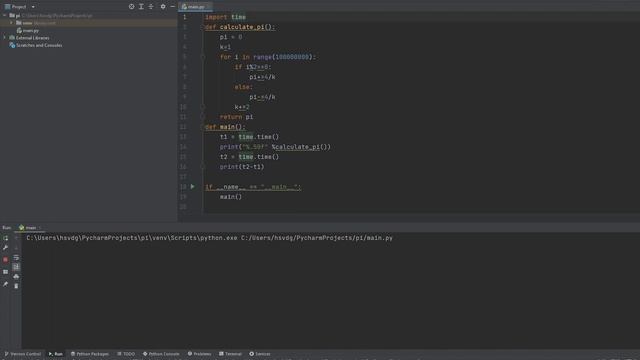Click the Select Opened File target icon
The height and width of the screenshot is (360, 640).
131,7
